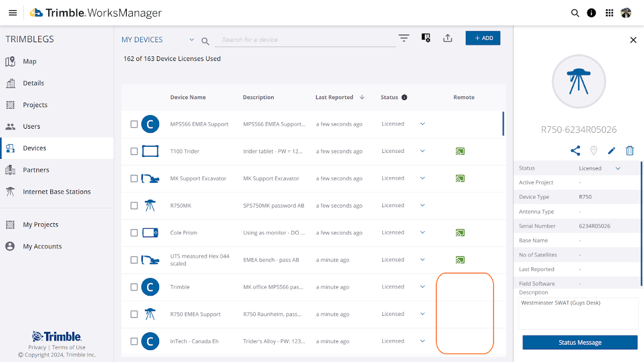Click the device panel details scrollbar
The height and width of the screenshot is (362, 644).
641,224
